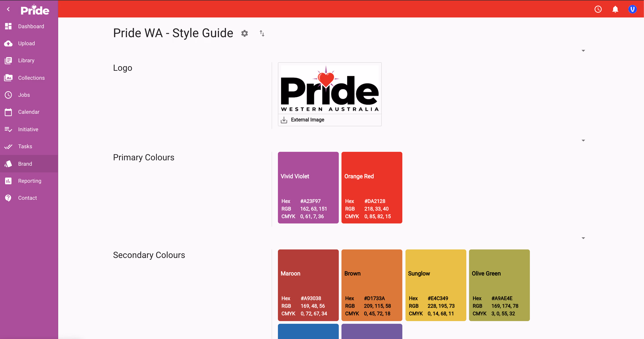Collapse the Logo section arrow
This screenshot has width=644, height=339.
[583, 51]
